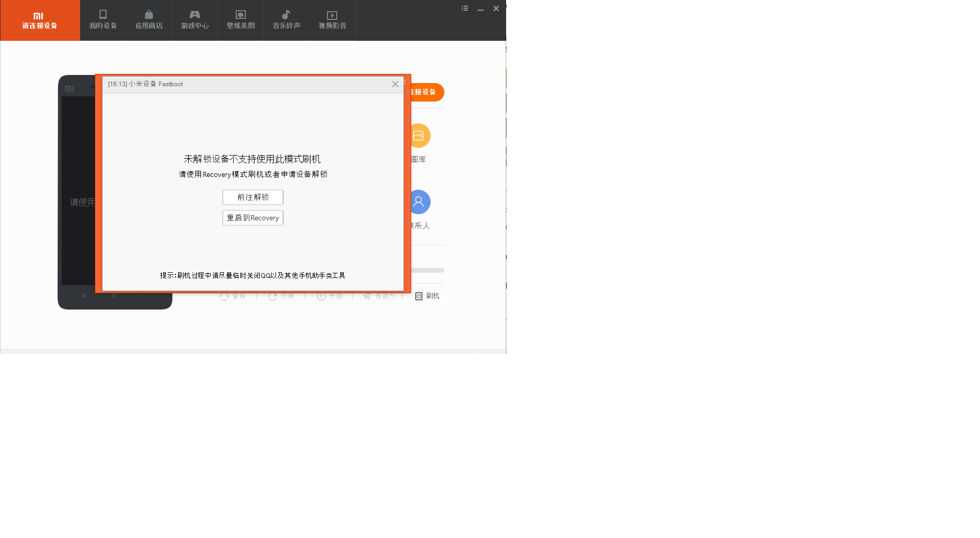Click the text 未解锁设备不支持使用此模式刷机

[253, 159]
